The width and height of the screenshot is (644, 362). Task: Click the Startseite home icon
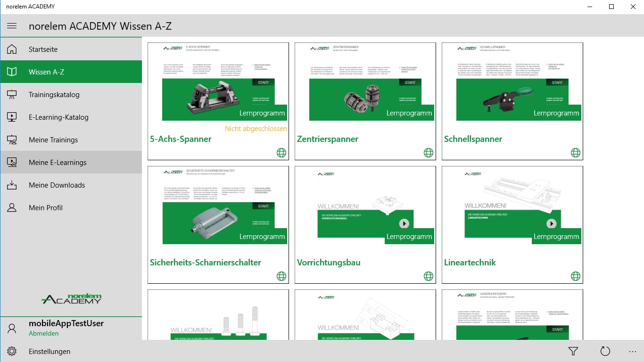coord(12,49)
